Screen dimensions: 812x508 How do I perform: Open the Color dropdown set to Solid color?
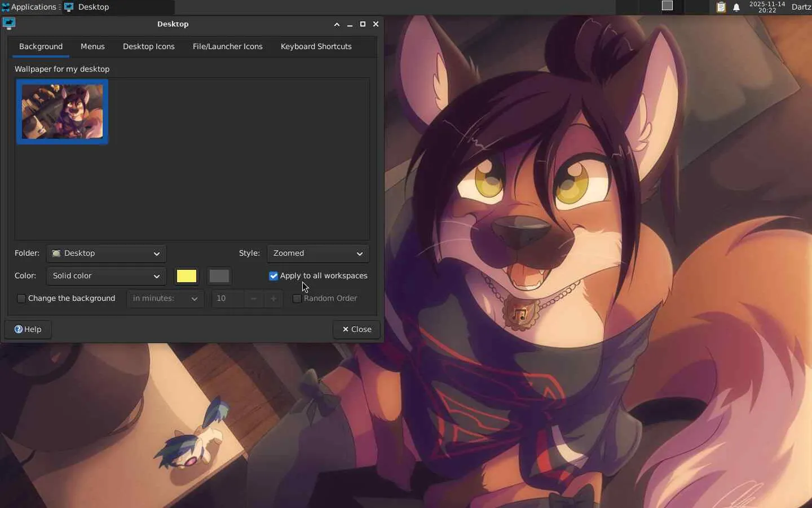click(107, 276)
